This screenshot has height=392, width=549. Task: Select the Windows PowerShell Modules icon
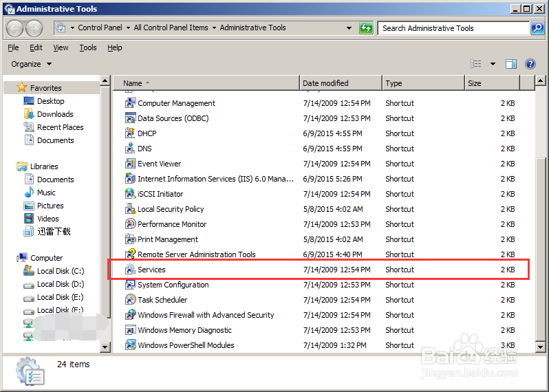tap(130, 345)
